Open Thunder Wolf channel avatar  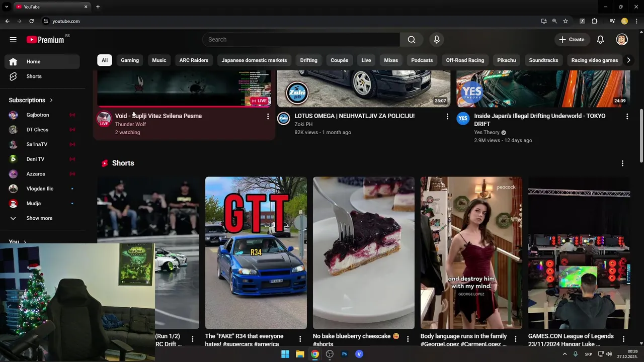coord(104,119)
